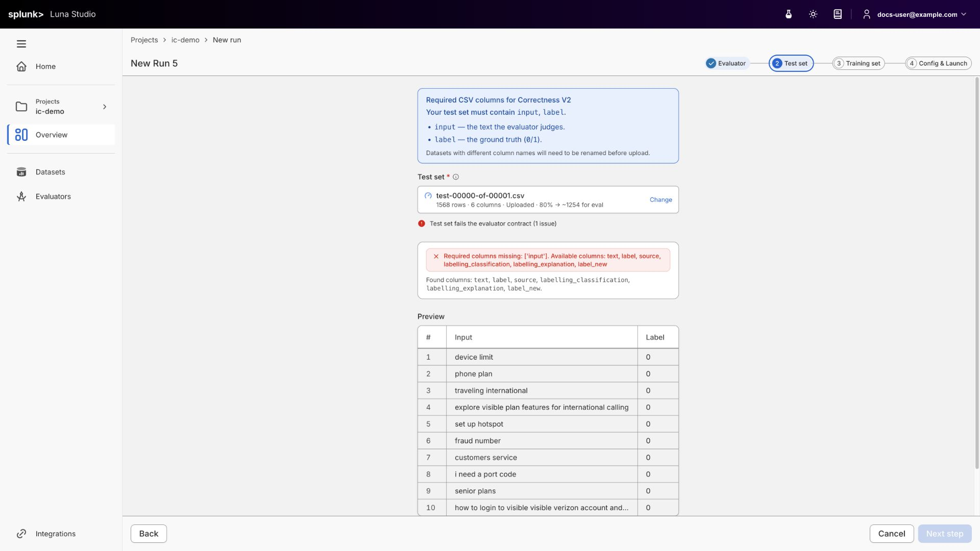
Task: Toggle the light/dark theme sun icon
Action: point(813,14)
